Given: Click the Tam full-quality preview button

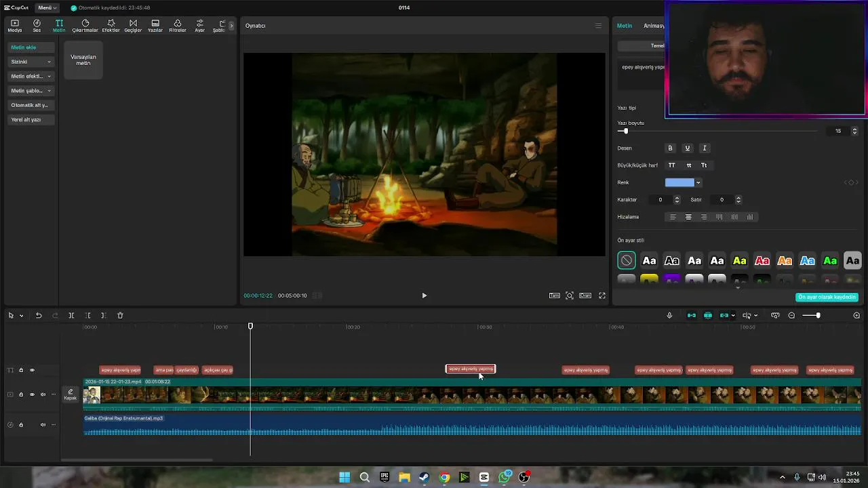Looking at the screenshot, I should point(555,296).
